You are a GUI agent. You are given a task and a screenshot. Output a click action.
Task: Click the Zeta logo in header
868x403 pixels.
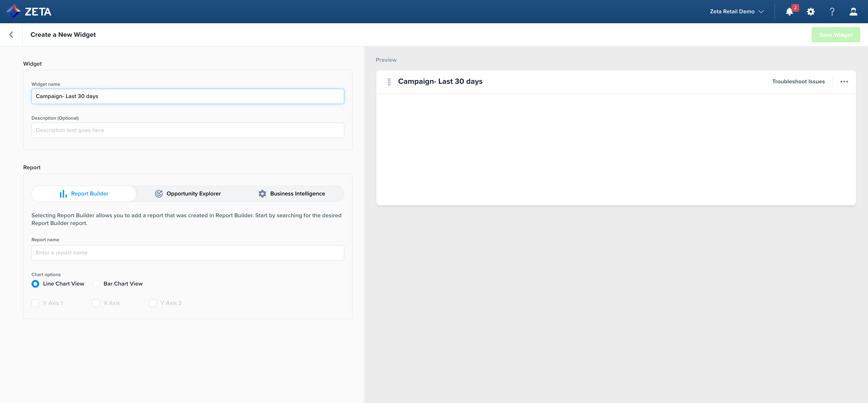tap(29, 11)
